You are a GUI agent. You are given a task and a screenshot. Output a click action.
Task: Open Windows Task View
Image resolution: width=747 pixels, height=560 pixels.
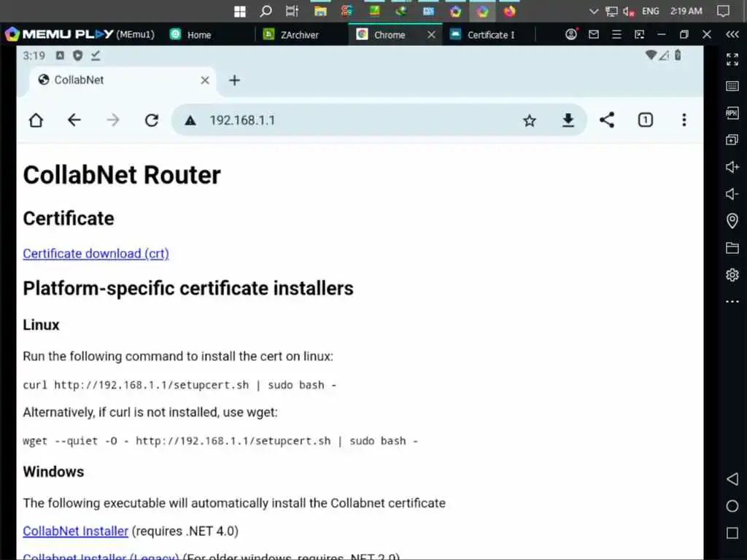coord(292,11)
